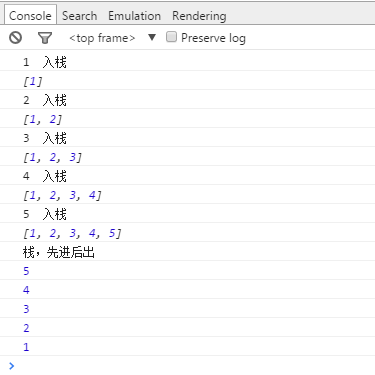
Task: Select the array output [1, 2, 3, 4]
Action: point(187,195)
